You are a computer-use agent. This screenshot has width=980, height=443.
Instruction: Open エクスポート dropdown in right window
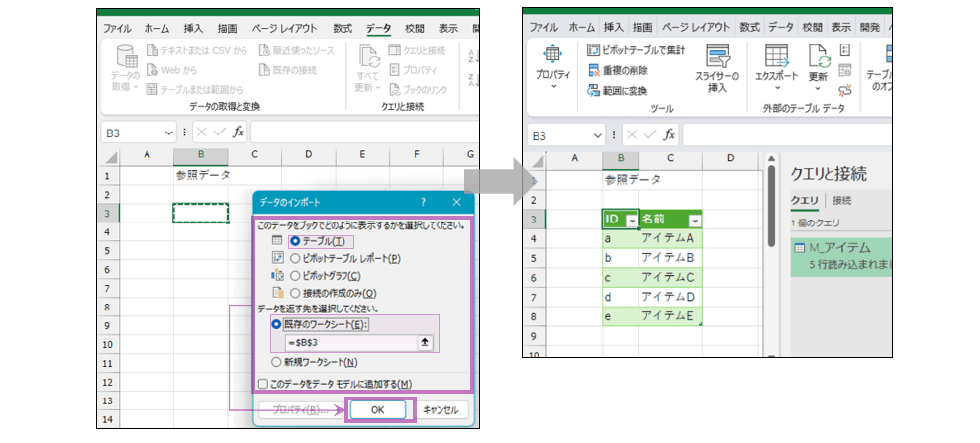[776, 69]
